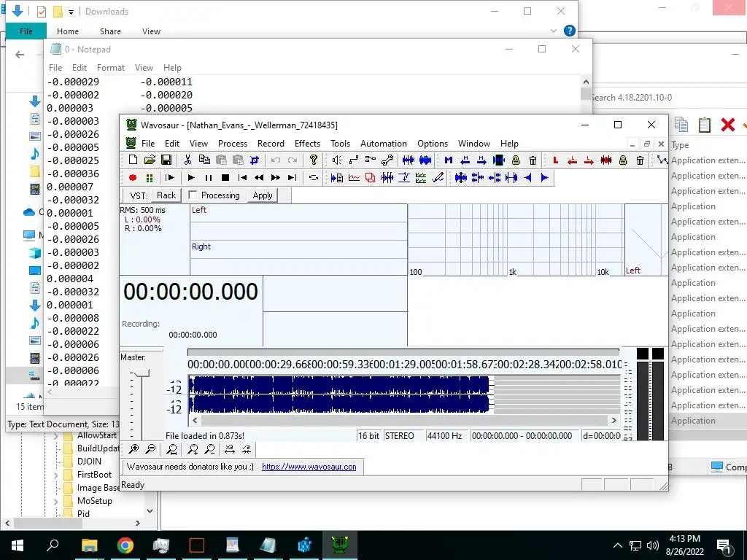Zoom in with the magnifier plus icon
Screen dimensions: 747x560
tap(133, 449)
